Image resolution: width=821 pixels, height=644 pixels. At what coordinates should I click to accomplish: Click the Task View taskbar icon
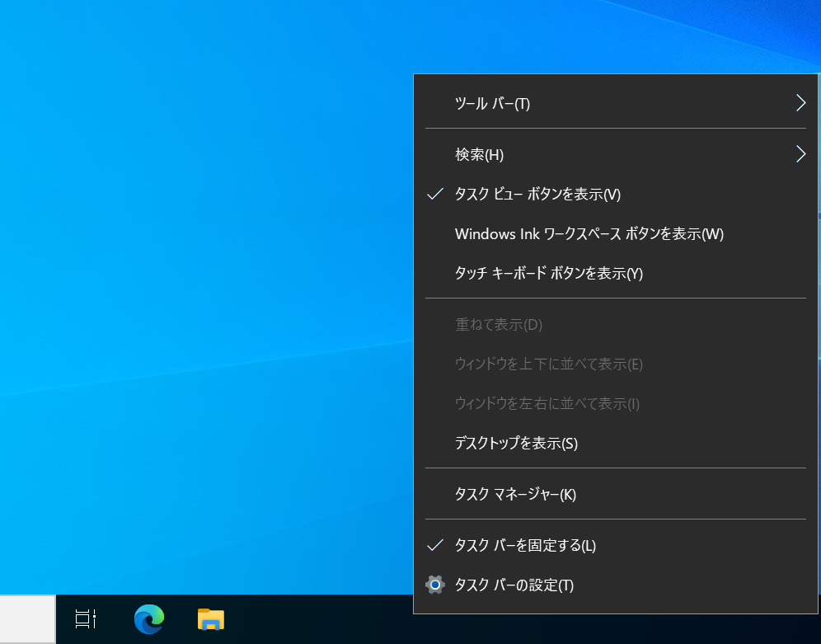tap(86, 619)
